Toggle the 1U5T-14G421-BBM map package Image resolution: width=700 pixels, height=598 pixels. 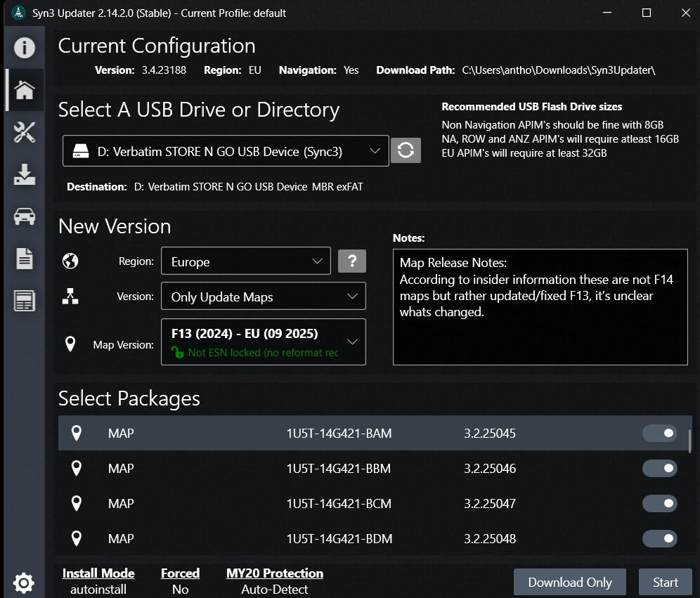[659, 469]
